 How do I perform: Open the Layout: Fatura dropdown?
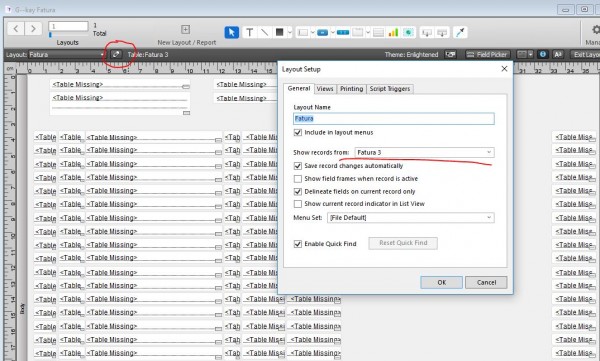67,54
